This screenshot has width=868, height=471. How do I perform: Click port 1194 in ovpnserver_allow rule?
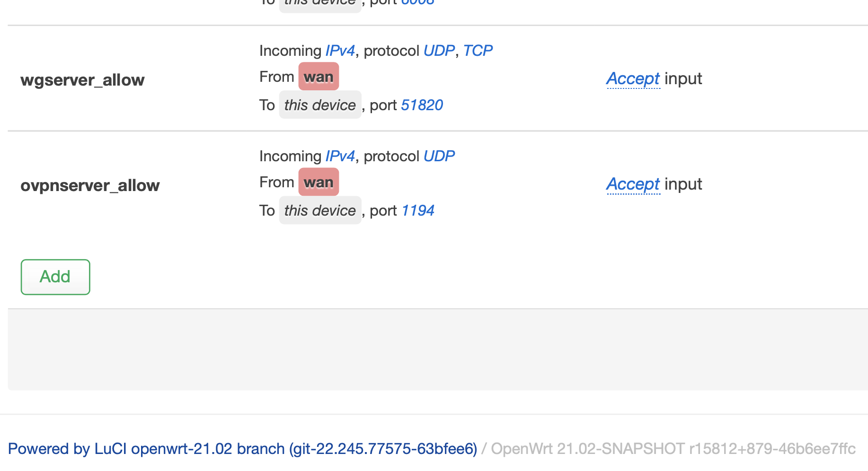[x=417, y=210]
